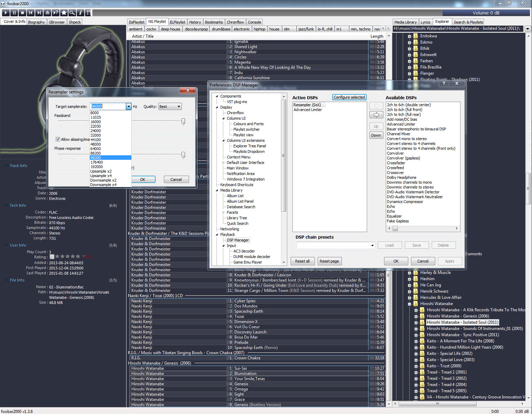Screen dimensions: 532x414
Task: Collapse the Components node in the Preferences tree
Action: click(x=217, y=96)
